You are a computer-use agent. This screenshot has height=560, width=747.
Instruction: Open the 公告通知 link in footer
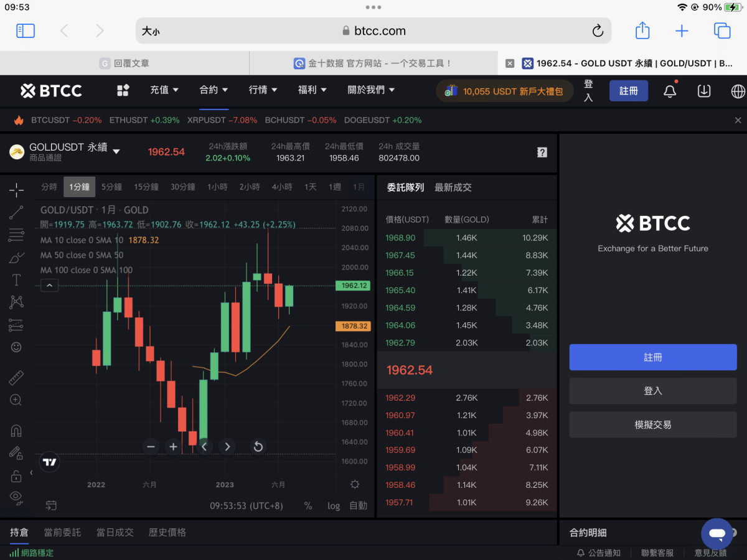[598, 553]
